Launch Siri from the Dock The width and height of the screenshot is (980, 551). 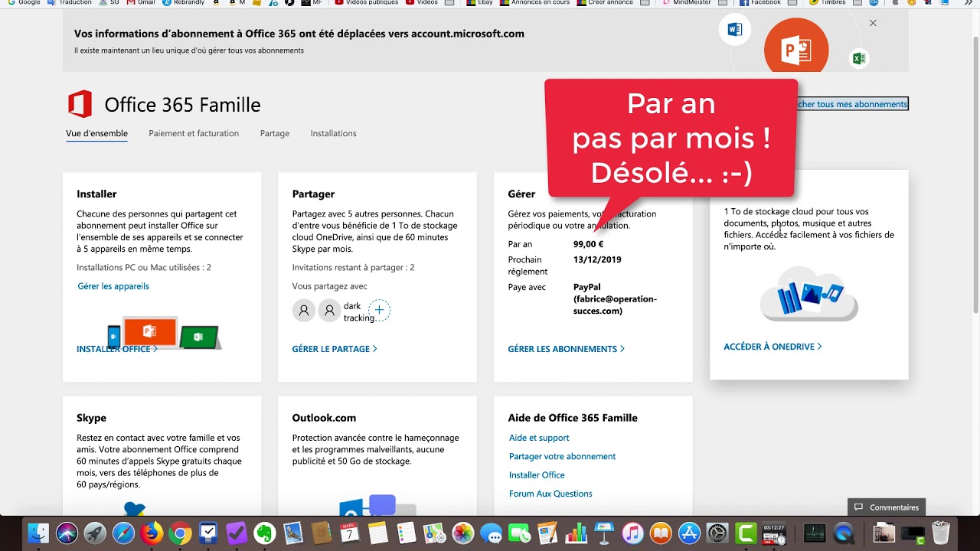click(67, 533)
